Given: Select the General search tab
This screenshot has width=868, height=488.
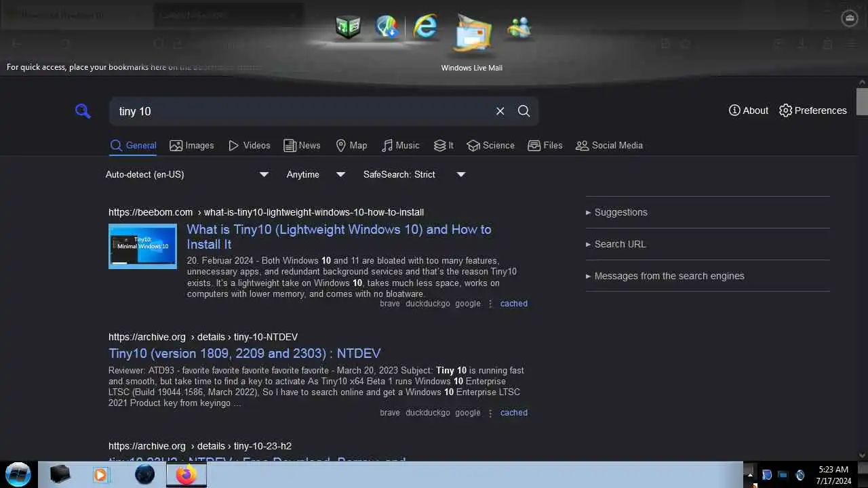Looking at the screenshot, I should [133, 145].
